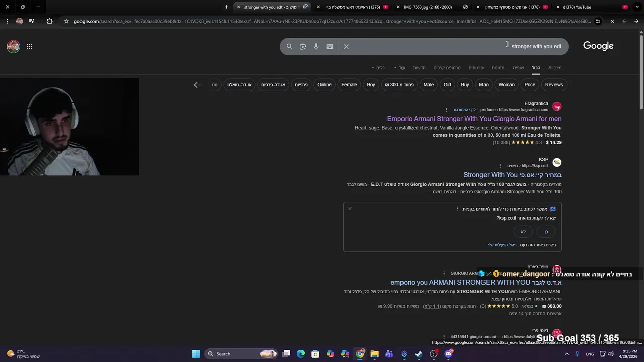Select the Reviews filter chip

554,85
